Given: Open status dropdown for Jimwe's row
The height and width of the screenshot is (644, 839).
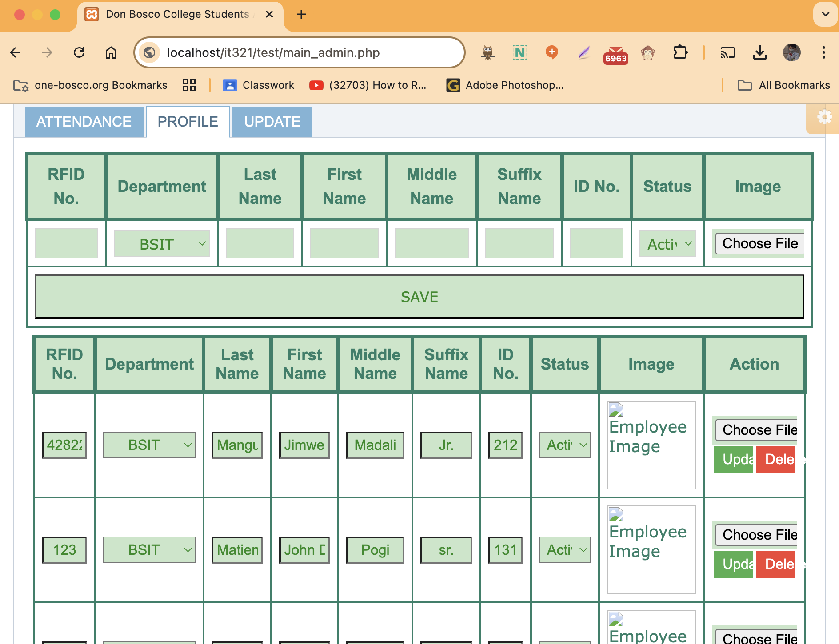Looking at the screenshot, I should [x=565, y=445].
